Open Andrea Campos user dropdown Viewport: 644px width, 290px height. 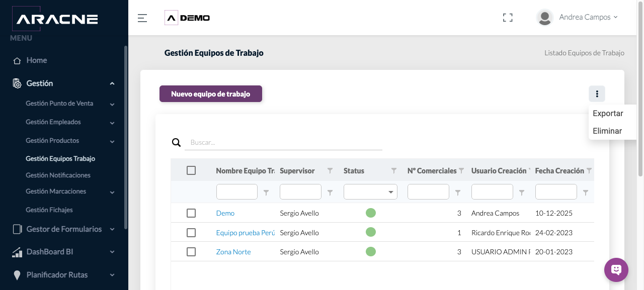point(588,17)
